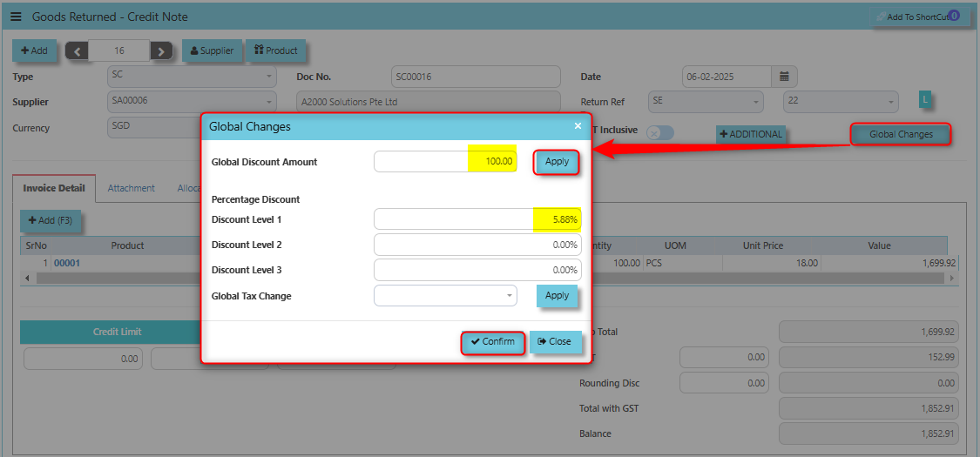
Task: Click the credit limit 0.00 field
Action: (x=83, y=359)
